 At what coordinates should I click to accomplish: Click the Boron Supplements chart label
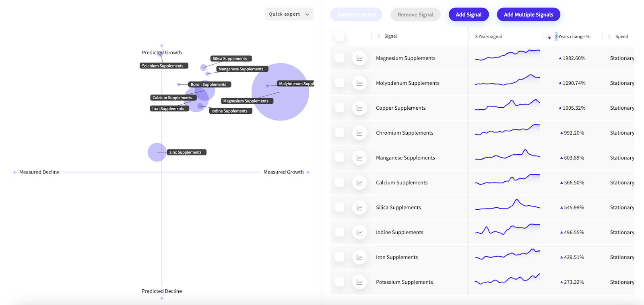coord(210,84)
